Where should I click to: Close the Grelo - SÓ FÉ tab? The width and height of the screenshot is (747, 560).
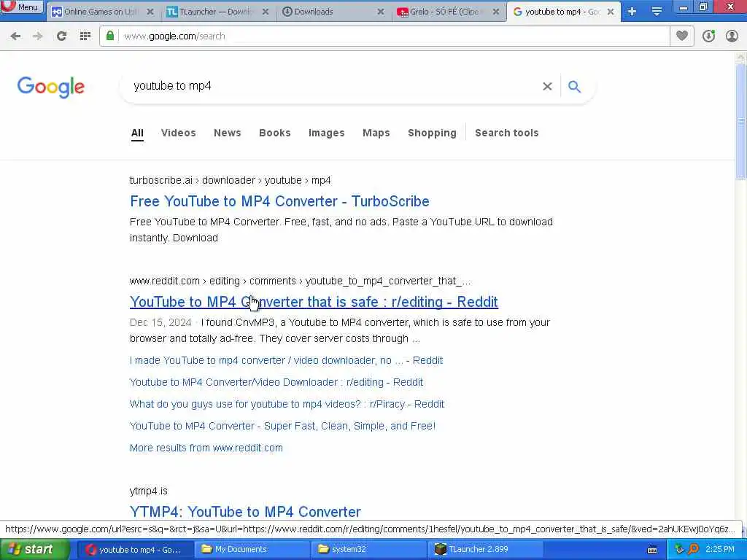tap(496, 12)
